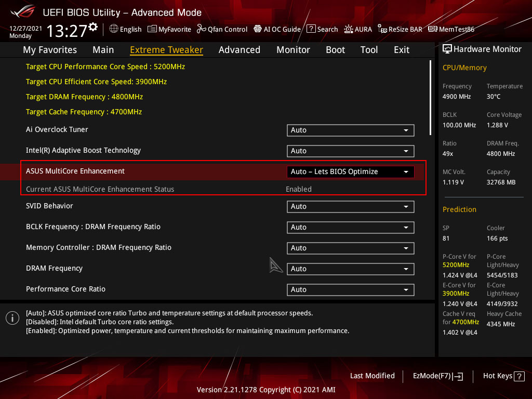The width and height of the screenshot is (532, 399).
Task: Switch to the Advanced tab
Action: 240,50
